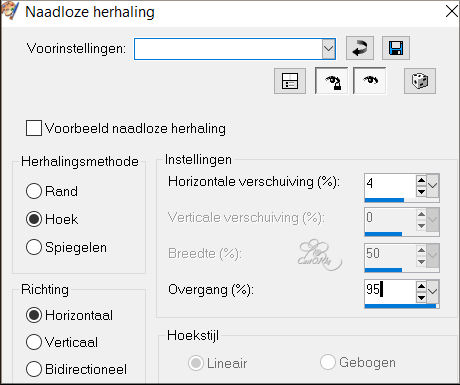Choose Verticaal direction
460x385 pixels.
[34, 342]
